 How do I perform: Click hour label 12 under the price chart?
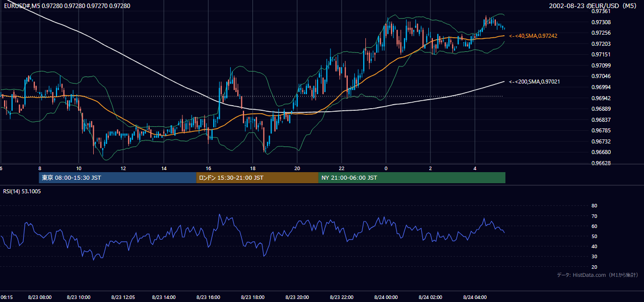(122, 168)
